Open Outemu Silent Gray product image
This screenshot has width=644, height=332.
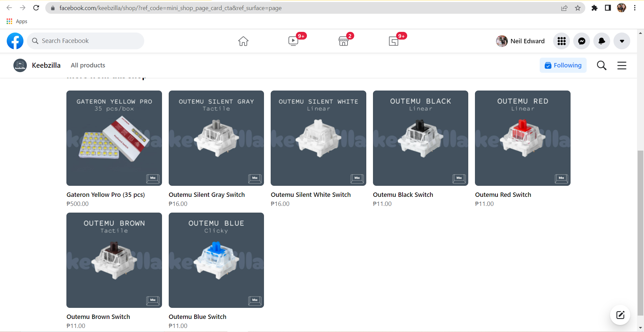(216, 138)
